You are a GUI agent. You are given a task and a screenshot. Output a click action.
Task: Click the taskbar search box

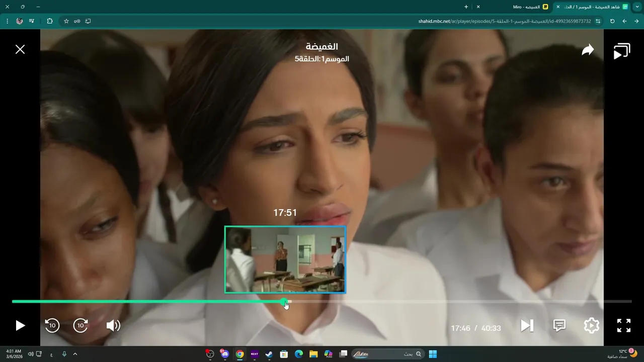click(x=387, y=354)
